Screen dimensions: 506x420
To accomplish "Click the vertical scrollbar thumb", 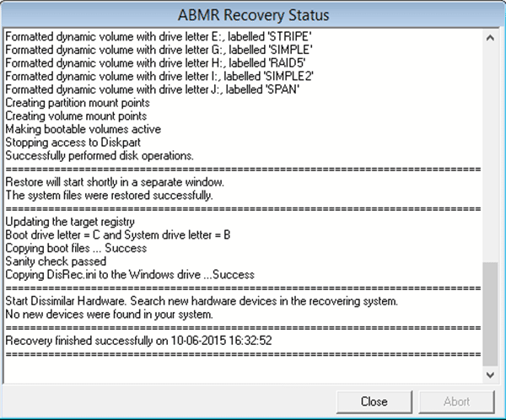I will pyautogui.click(x=490, y=314).
